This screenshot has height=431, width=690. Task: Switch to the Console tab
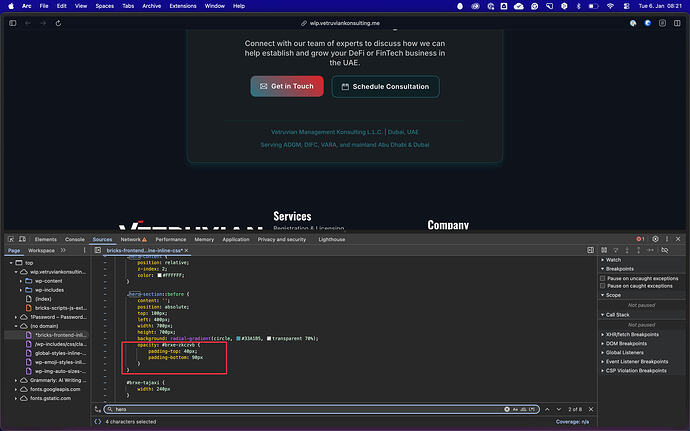75,239
